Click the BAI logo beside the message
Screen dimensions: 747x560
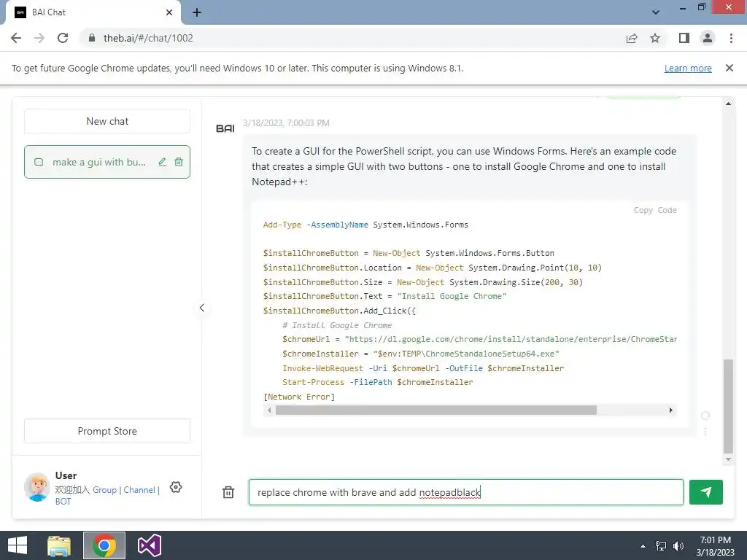coord(225,128)
